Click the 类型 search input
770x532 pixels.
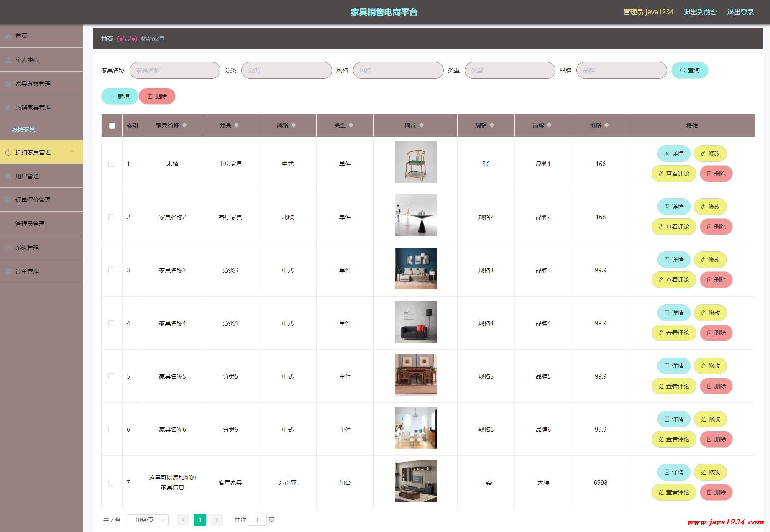click(510, 70)
